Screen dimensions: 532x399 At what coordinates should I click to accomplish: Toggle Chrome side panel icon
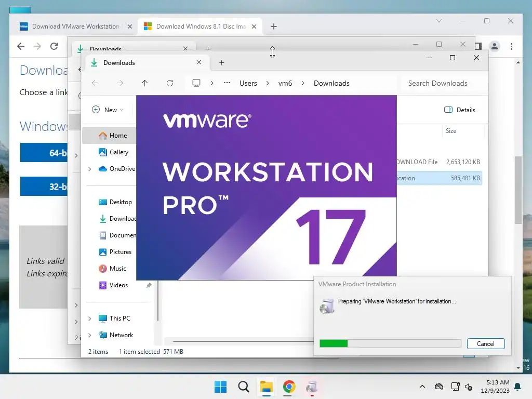click(x=478, y=46)
